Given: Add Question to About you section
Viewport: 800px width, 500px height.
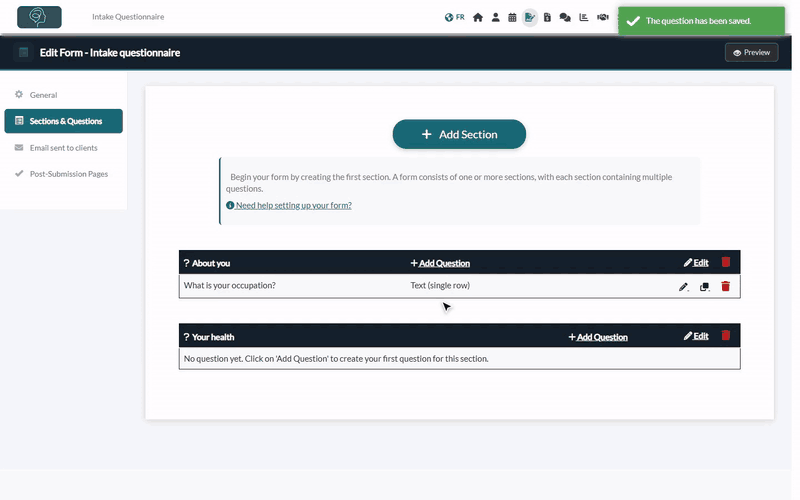Looking at the screenshot, I should point(440,263).
